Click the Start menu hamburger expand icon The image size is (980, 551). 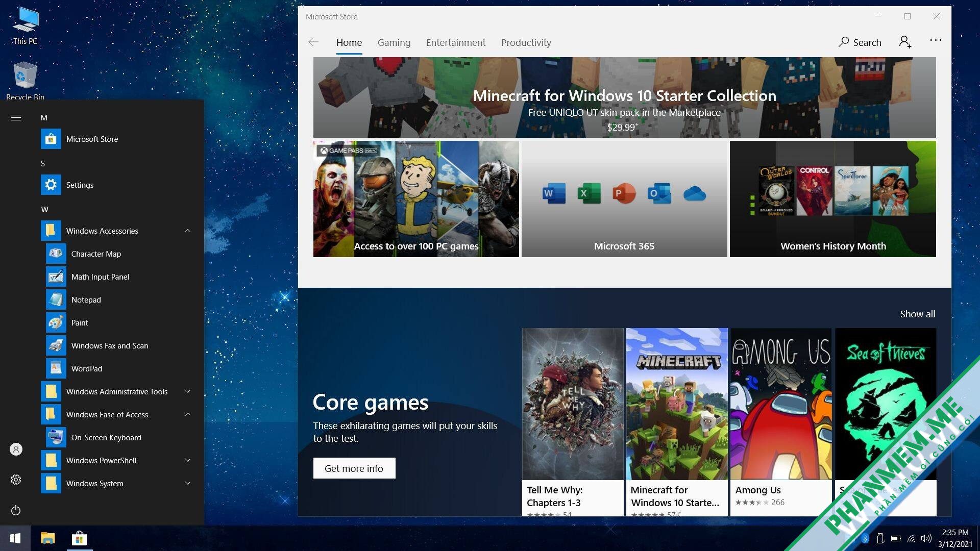pyautogui.click(x=16, y=118)
